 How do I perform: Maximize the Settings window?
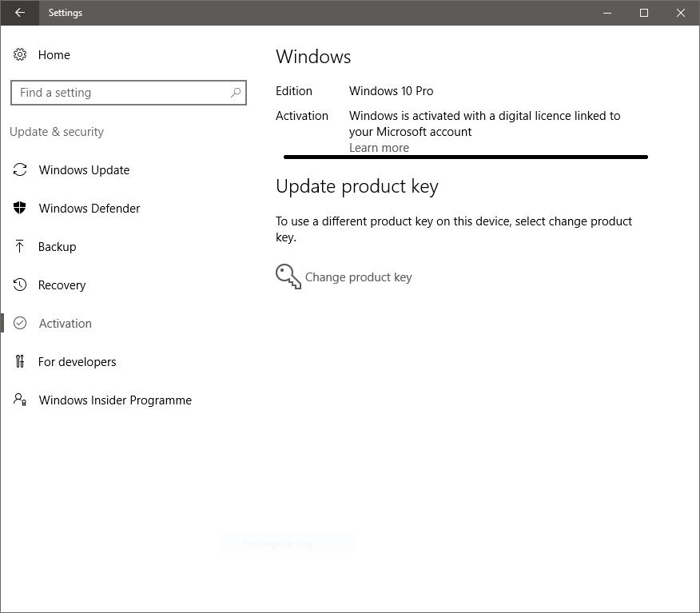(x=644, y=13)
